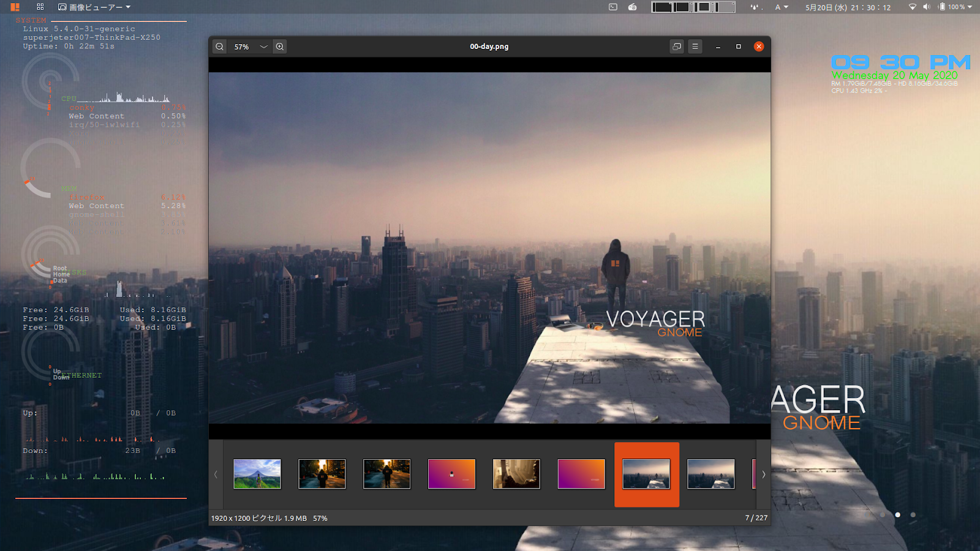
Task: Switch to the fourth workspace thumbnail
Action: pos(725,7)
